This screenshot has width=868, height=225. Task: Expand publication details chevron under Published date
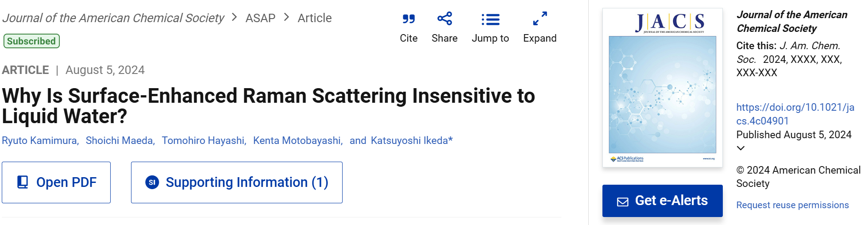(741, 148)
